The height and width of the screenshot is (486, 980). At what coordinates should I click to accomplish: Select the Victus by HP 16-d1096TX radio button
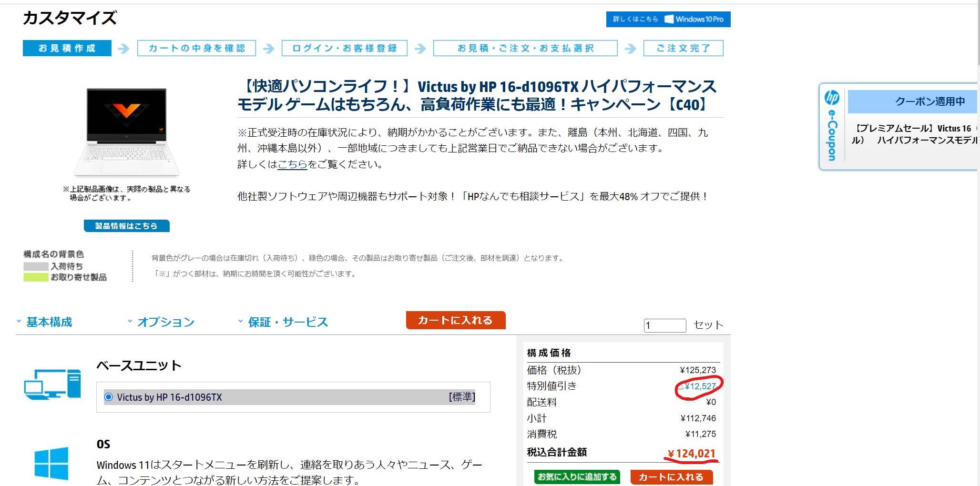click(x=109, y=397)
